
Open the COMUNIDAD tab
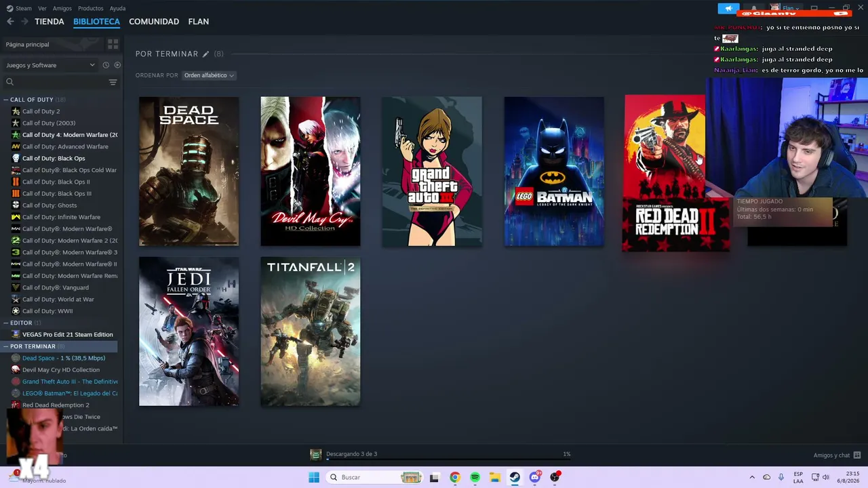pos(154,22)
